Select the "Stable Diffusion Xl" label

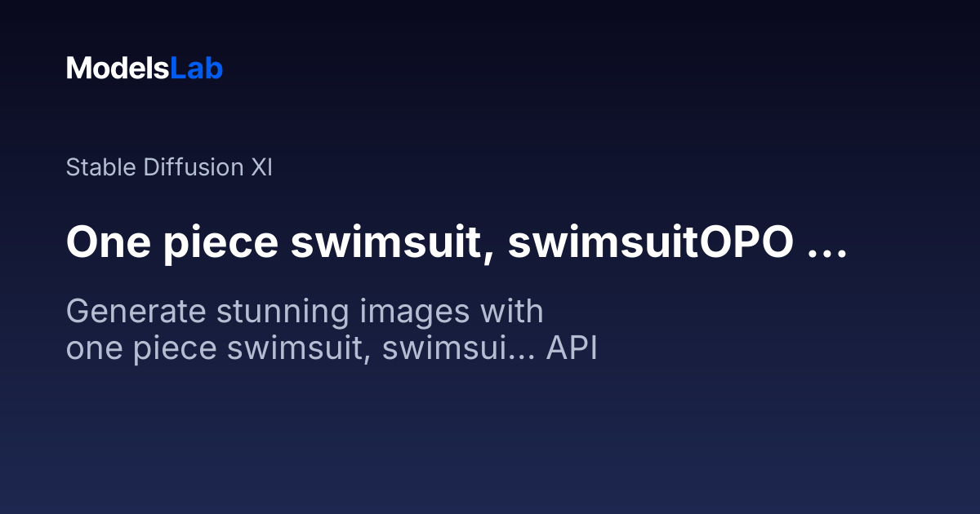point(169,167)
